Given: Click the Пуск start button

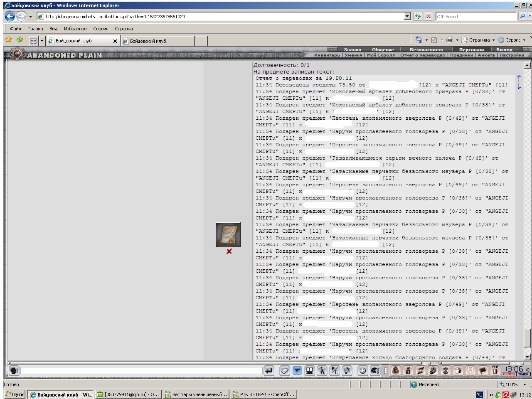Looking at the screenshot, I should coord(14,394).
